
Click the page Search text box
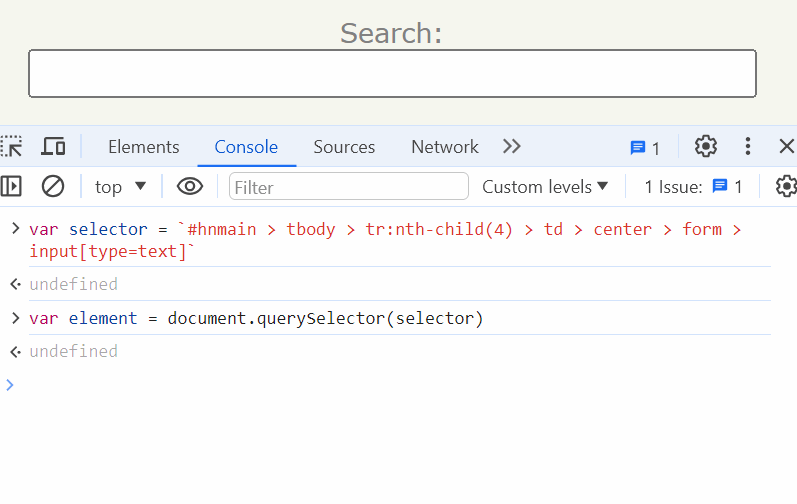coord(392,74)
